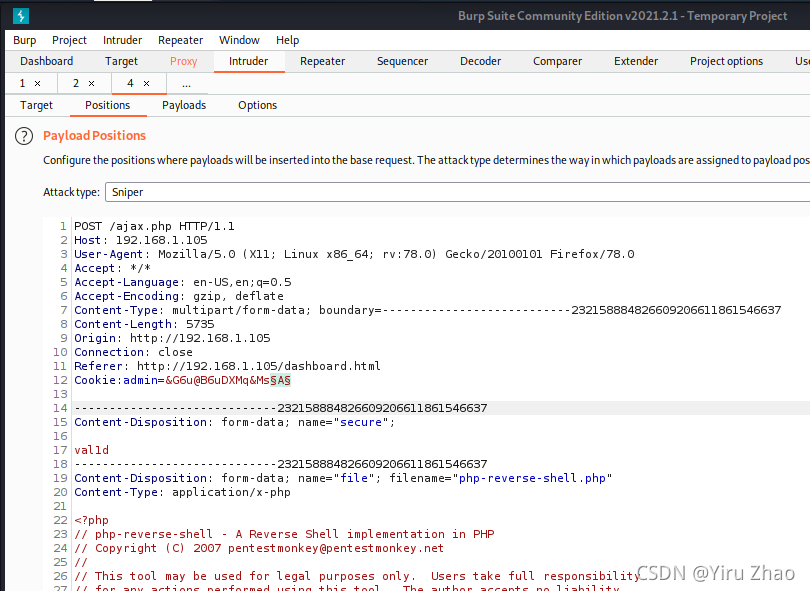Click the <?php opening tag line

point(91,520)
